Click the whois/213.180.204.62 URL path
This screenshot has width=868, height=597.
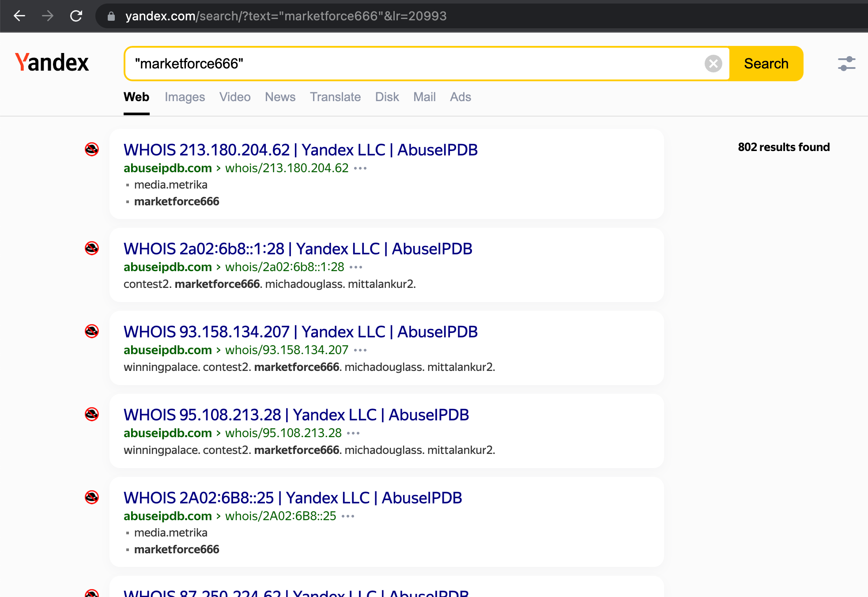(287, 168)
